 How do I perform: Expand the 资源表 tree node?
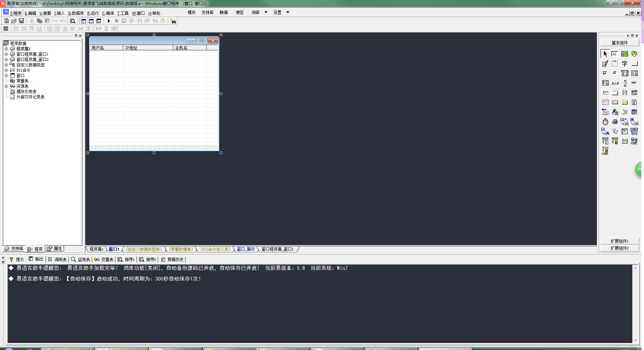[x=6, y=86]
